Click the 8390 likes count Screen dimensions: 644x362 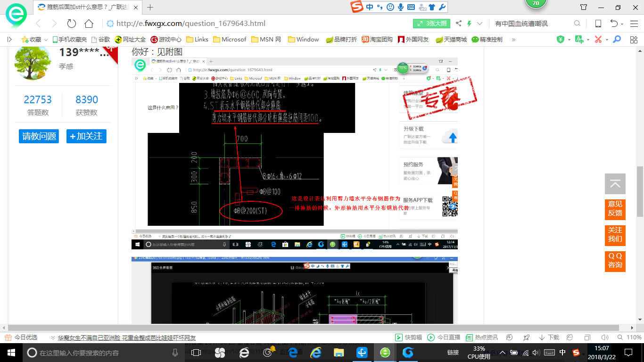tap(87, 99)
